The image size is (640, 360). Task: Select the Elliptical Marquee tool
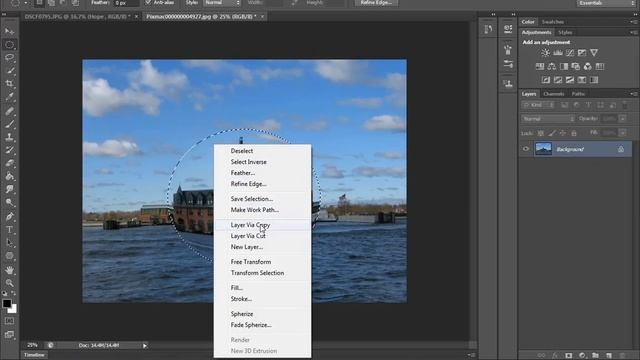point(9,44)
